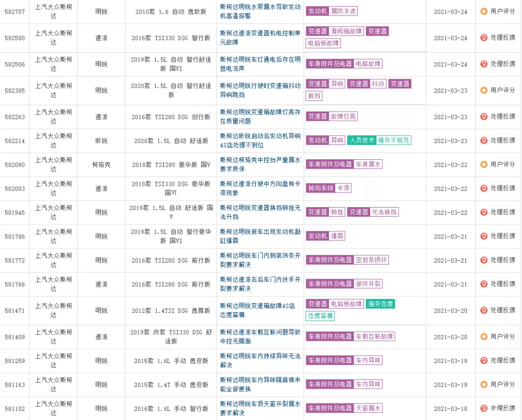
Task: Open complaint 斯柯达速派行驶中方向盘有卡滞现象
Action: coord(260,188)
